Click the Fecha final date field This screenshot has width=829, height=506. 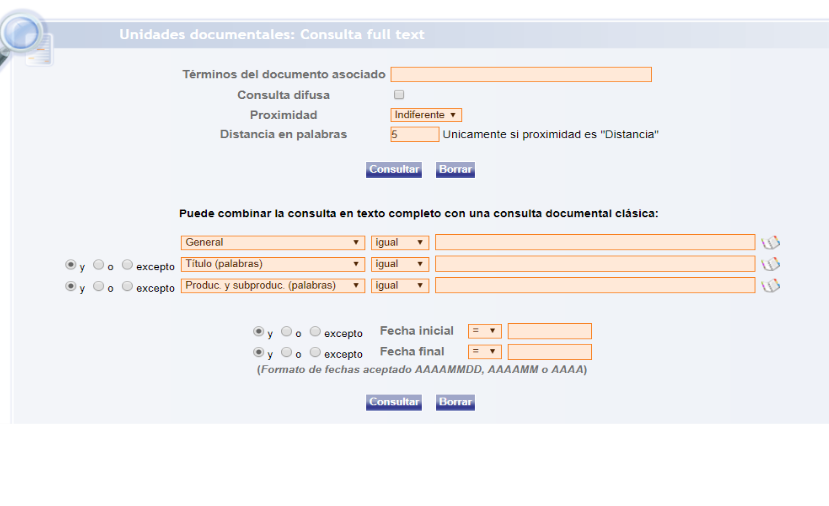[x=549, y=352]
